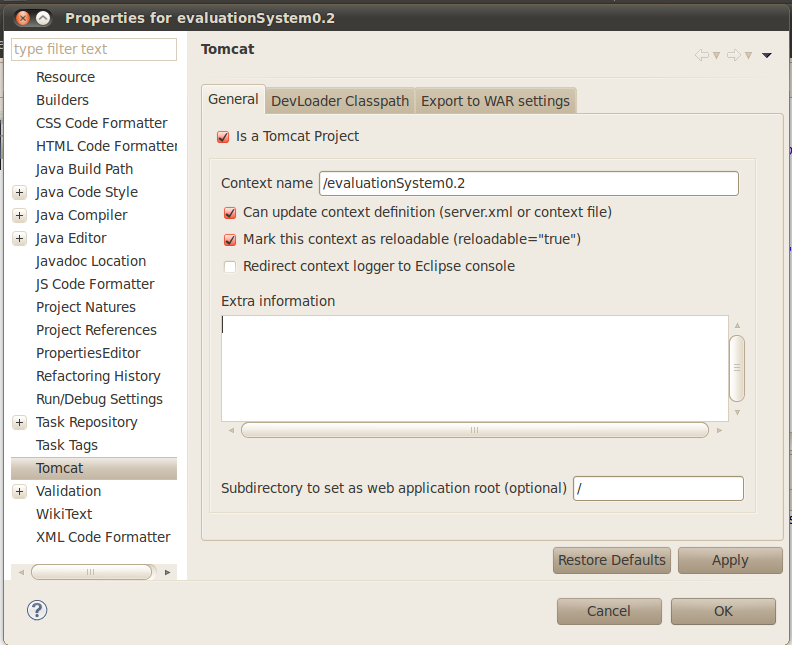Select Java Compiler tree item
Screen dimensions: 792x645
pos(82,216)
